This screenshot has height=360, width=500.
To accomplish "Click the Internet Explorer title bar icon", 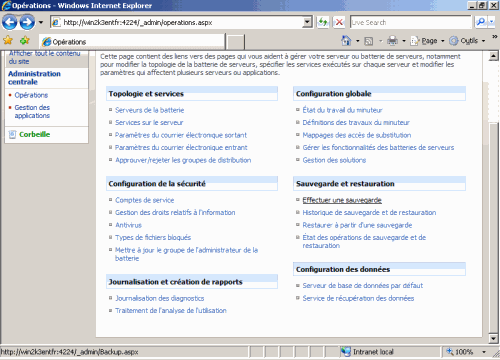I will click(x=6, y=5).
